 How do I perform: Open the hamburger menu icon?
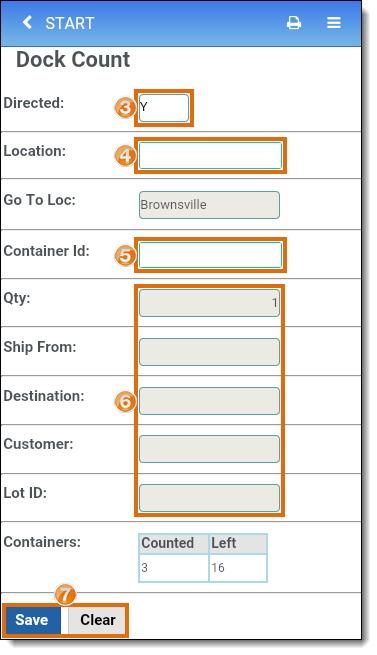[334, 23]
